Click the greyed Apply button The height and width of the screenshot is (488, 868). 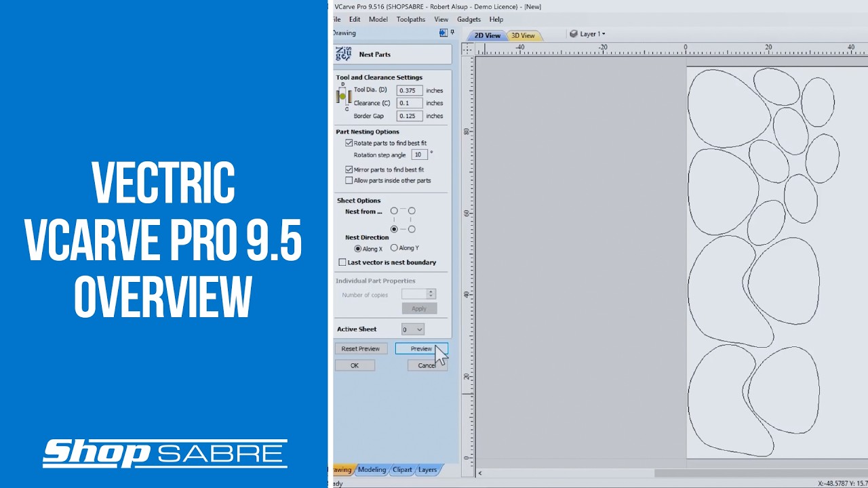tap(419, 308)
